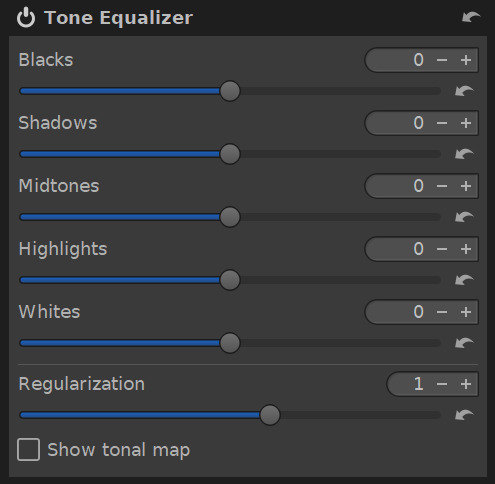
Task: Click the Tone Equalizer panel title
Action: 118,18
